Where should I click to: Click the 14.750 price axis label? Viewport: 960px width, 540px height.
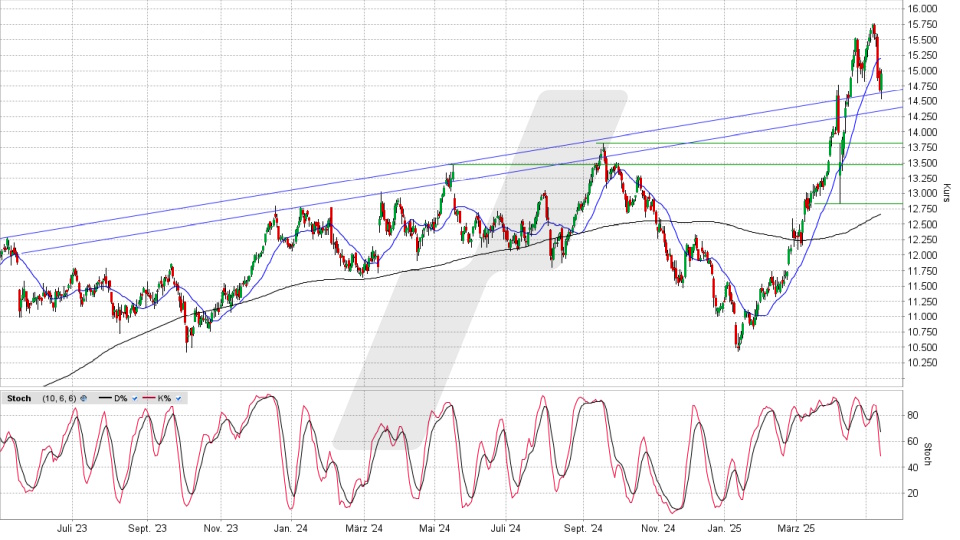click(x=922, y=86)
